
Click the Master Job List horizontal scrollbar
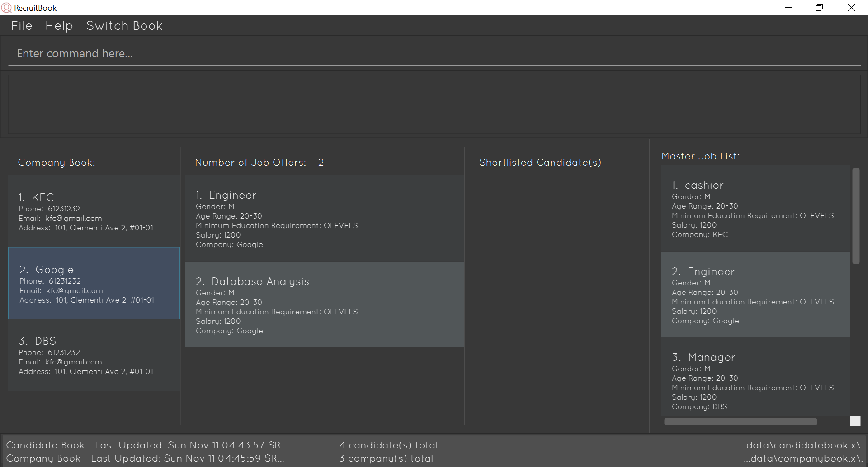click(741, 421)
